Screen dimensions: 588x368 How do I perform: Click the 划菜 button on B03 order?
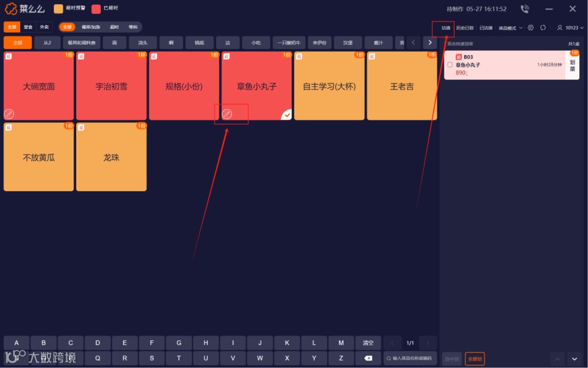coord(572,65)
